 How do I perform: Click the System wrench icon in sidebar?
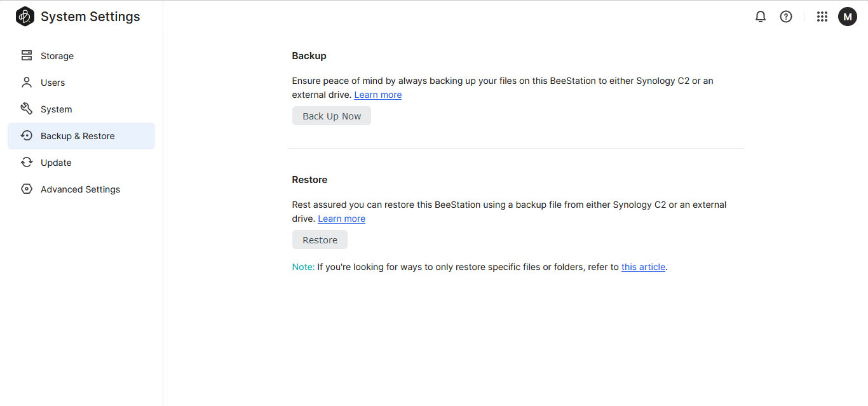[27, 109]
